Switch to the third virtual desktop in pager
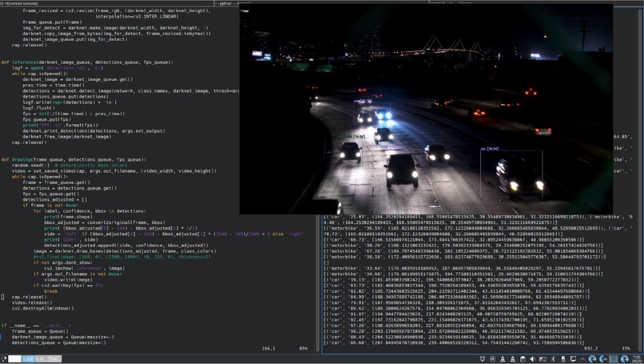Screen dimensions: 644x364 pyautogui.click(x=42, y=358)
